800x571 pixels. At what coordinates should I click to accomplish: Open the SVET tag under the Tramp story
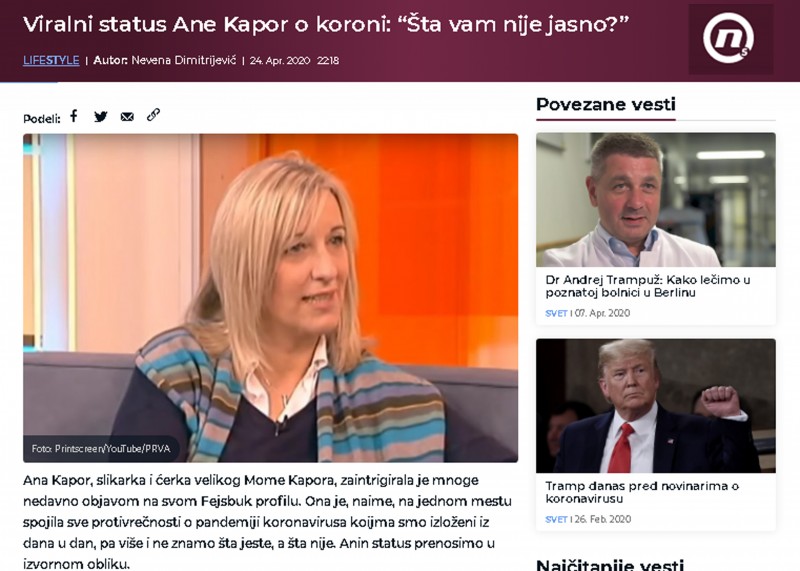pyautogui.click(x=556, y=519)
